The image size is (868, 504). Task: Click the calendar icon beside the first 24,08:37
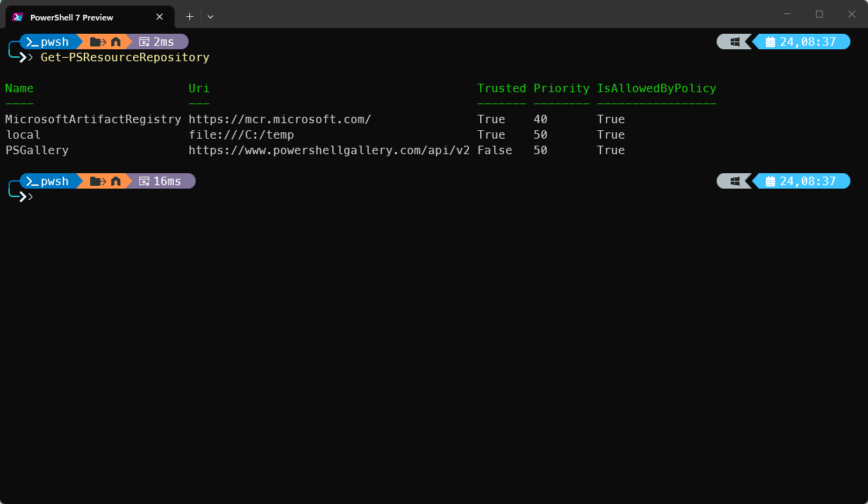(x=770, y=42)
